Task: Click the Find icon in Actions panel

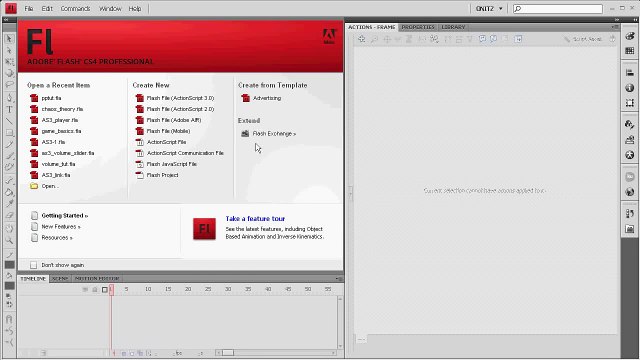Action: tap(374, 39)
